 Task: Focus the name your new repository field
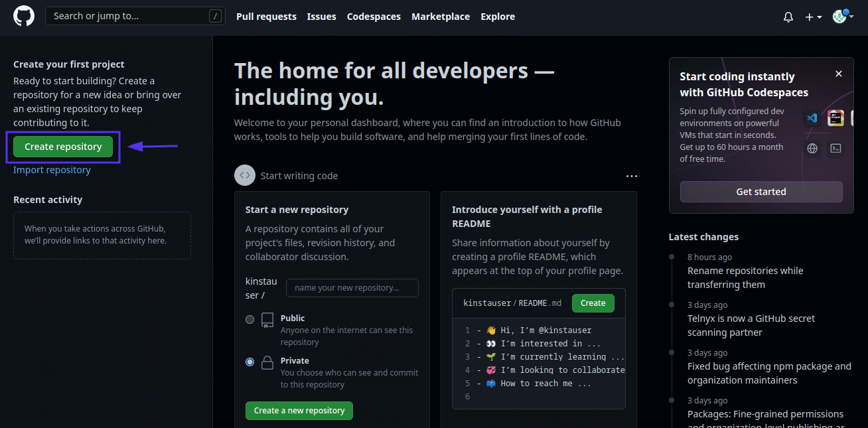[x=352, y=288]
